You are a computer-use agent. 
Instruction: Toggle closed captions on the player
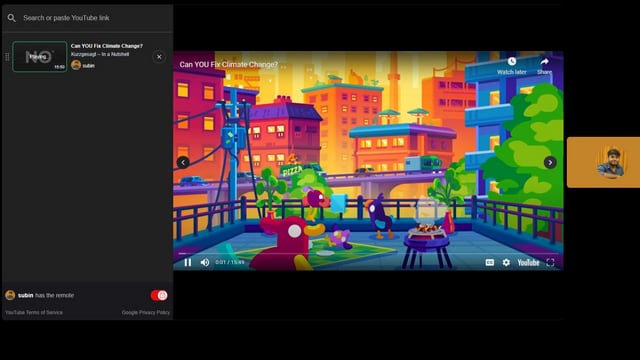(x=490, y=262)
